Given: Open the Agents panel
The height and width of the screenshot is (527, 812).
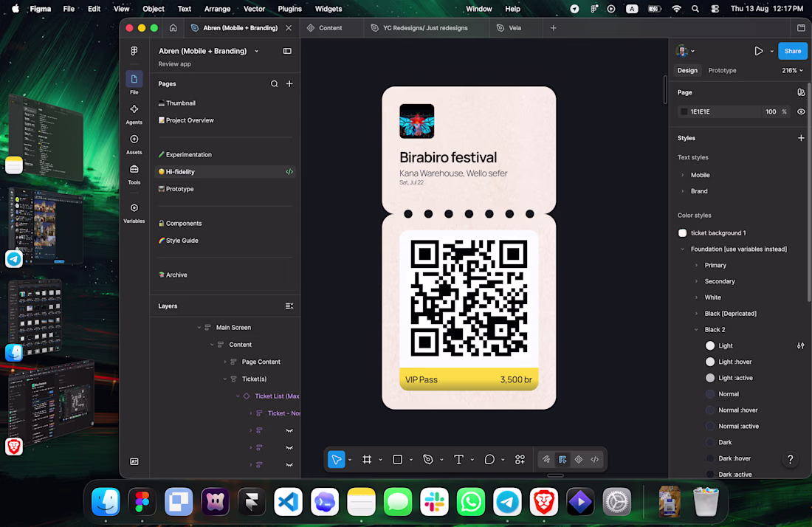Looking at the screenshot, I should click(x=134, y=109).
